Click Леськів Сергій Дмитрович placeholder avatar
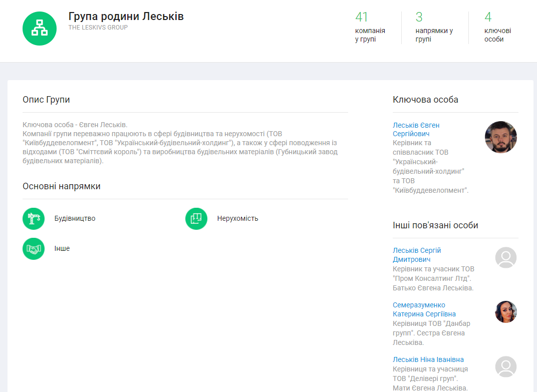537x392 pixels. point(505,257)
